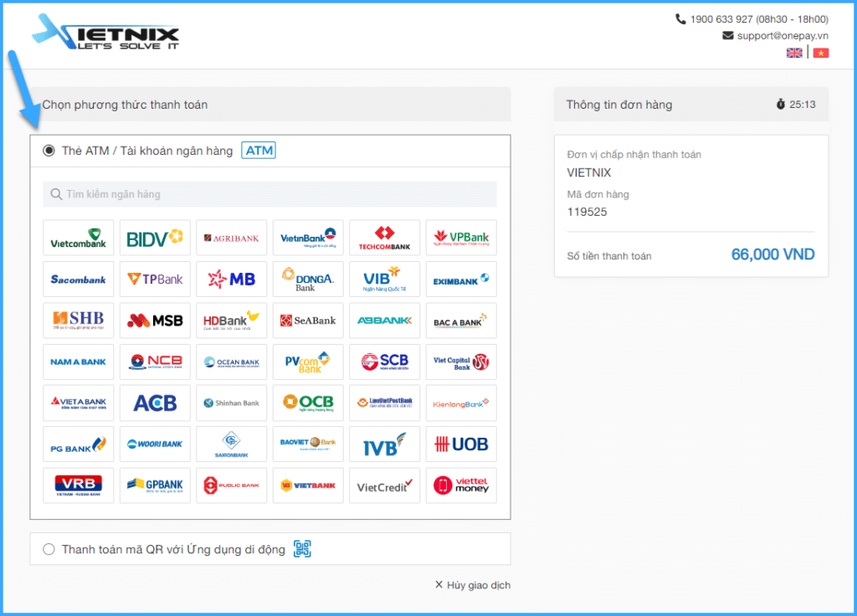
Task: Click the 25:13 countdown timer
Action: click(802, 105)
